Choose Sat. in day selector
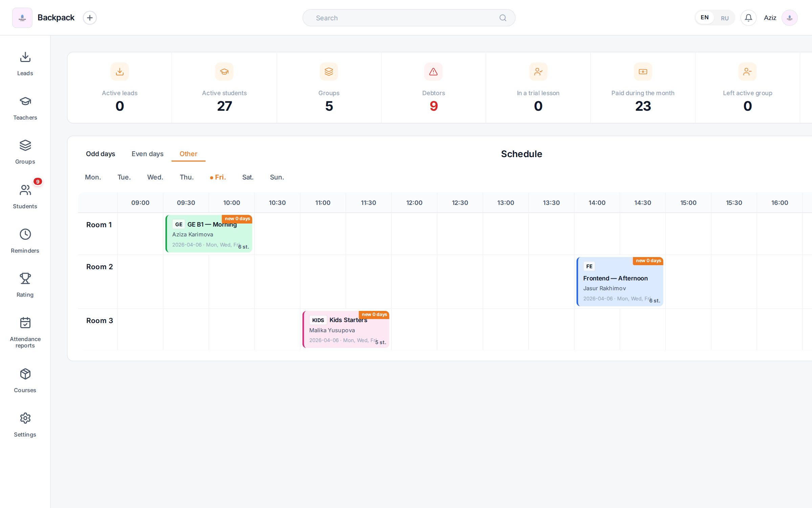The image size is (812, 508). 248,177
